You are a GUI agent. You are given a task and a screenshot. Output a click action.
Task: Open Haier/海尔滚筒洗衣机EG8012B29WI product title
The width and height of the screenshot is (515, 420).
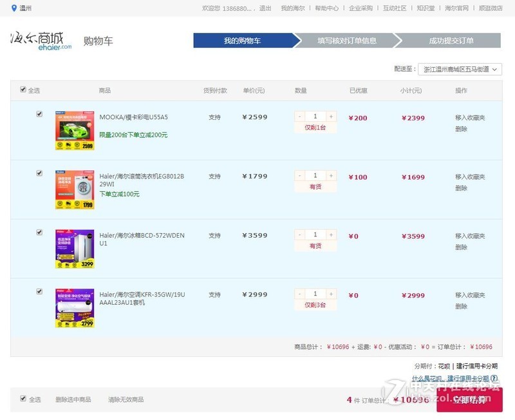pos(142,180)
